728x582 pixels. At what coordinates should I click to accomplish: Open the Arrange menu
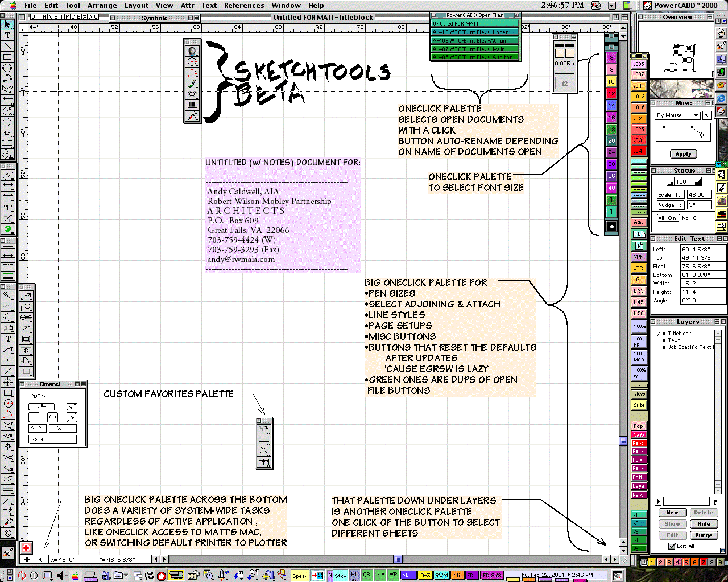102,5
